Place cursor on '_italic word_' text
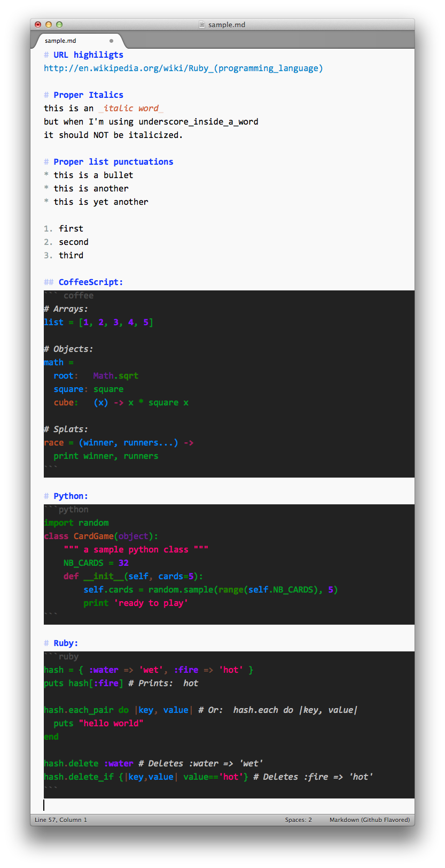445x868 pixels. pyautogui.click(x=131, y=109)
